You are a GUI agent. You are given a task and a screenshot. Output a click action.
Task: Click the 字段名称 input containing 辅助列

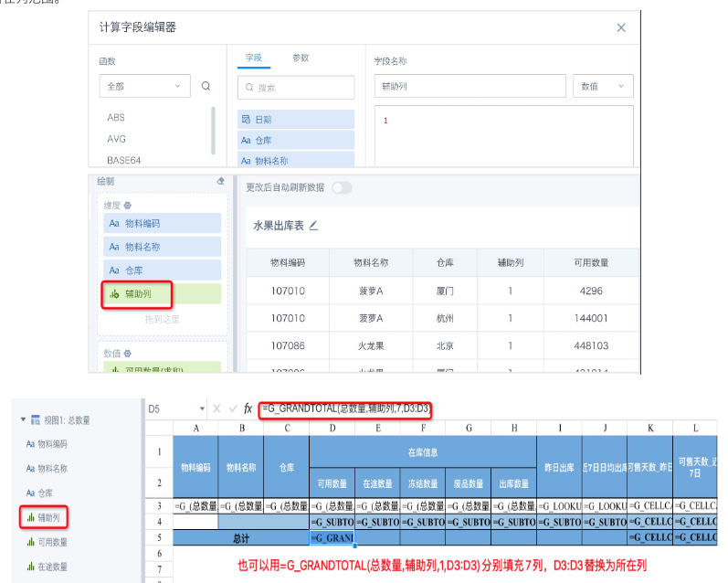pyautogui.click(x=470, y=86)
